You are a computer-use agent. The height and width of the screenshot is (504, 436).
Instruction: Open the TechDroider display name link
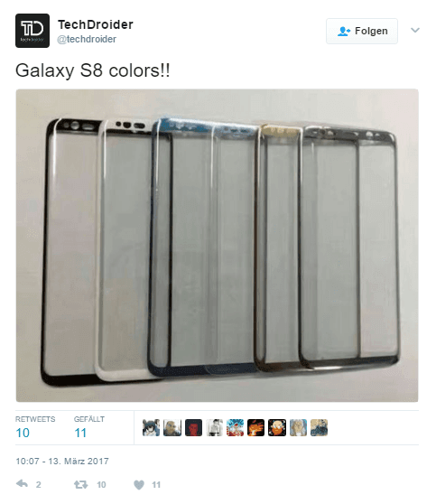[96, 24]
